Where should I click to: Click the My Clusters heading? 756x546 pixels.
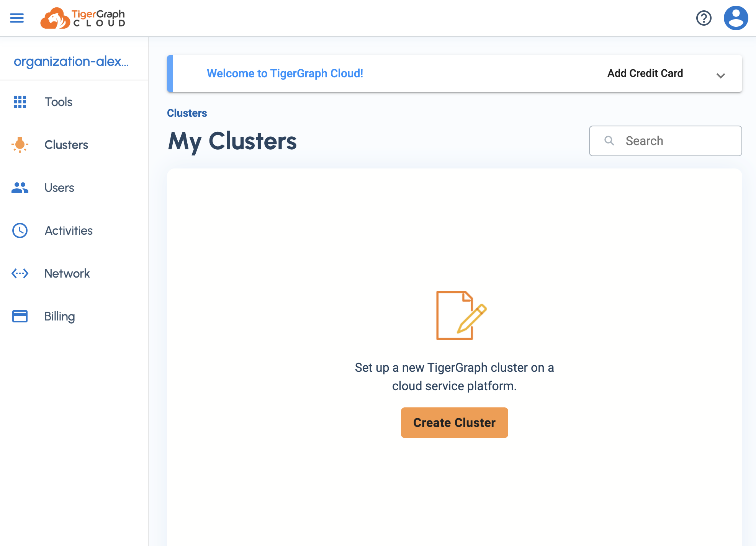coord(232,141)
